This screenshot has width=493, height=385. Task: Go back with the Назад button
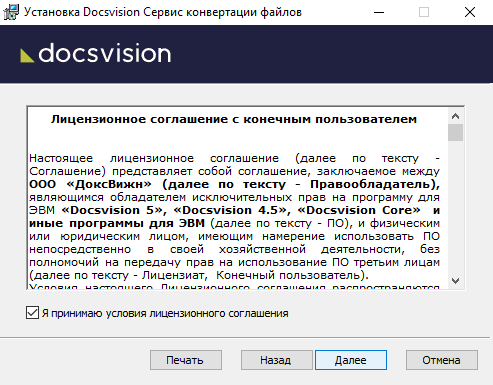pyautogui.click(x=276, y=360)
